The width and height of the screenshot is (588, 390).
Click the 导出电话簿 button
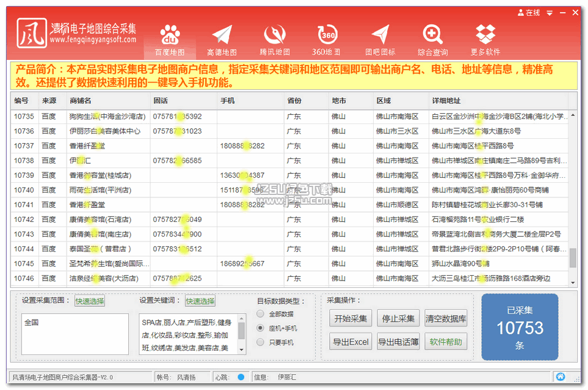pyautogui.click(x=398, y=342)
